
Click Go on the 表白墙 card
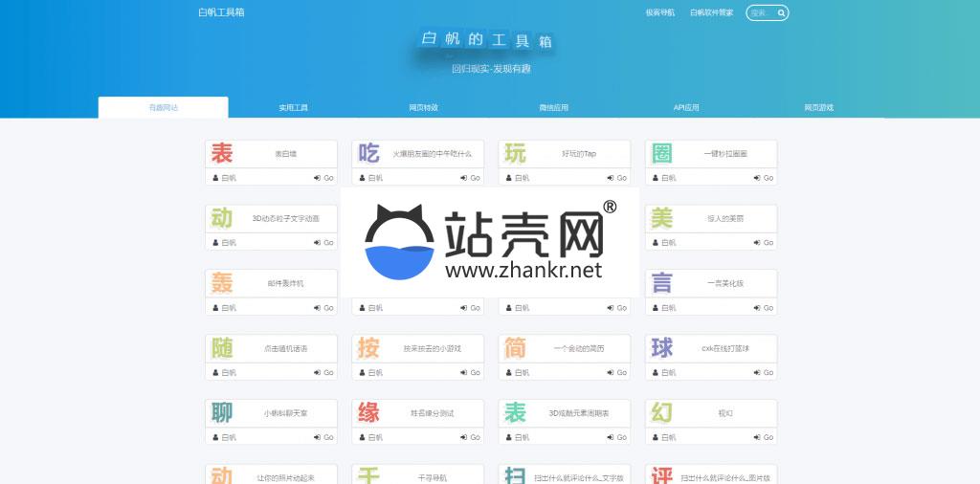click(x=323, y=178)
